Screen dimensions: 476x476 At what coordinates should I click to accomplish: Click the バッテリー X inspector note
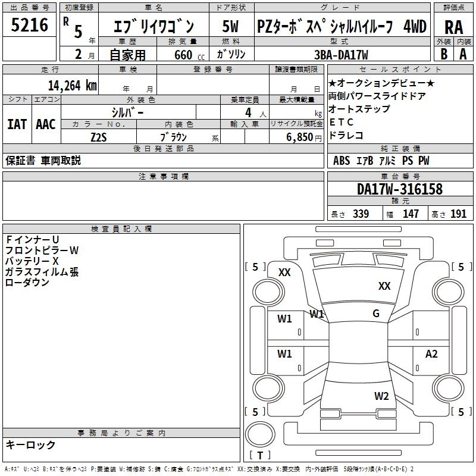[32, 261]
